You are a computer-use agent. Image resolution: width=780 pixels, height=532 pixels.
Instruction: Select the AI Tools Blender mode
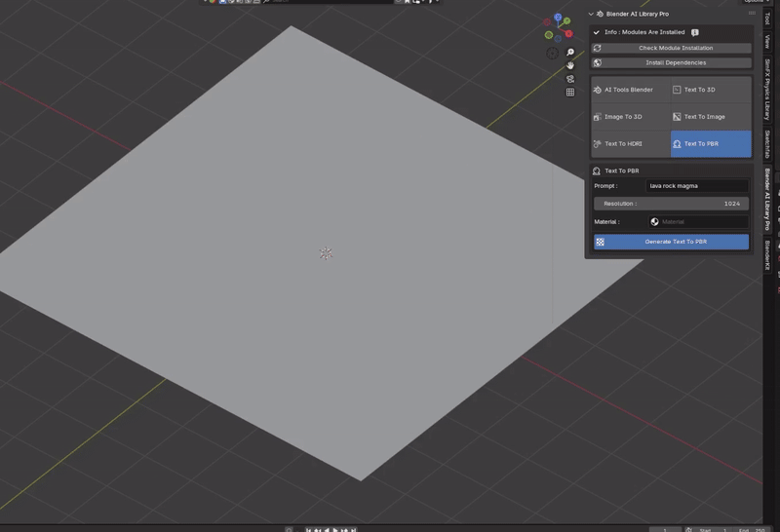click(631, 90)
